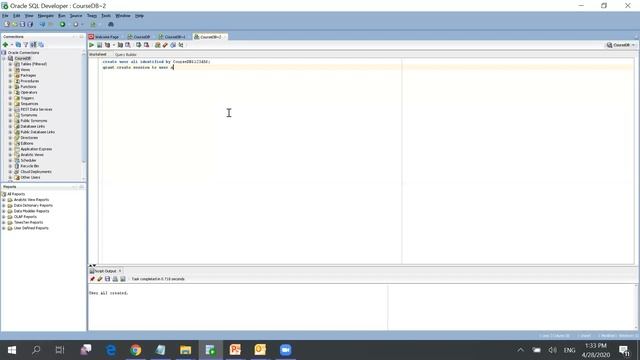Image resolution: width=640 pixels, height=360 pixels.
Task: Click the "User ali created." output text
Action: coord(109,293)
